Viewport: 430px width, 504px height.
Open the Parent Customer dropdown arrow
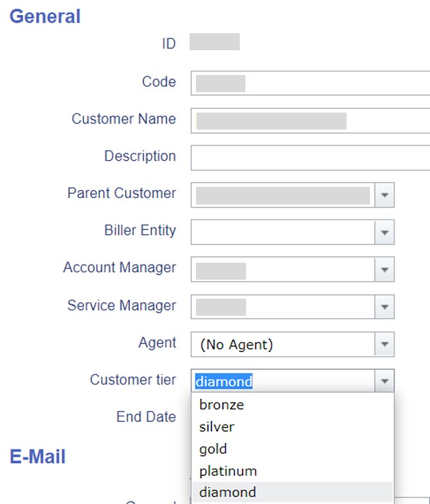pyautogui.click(x=385, y=195)
